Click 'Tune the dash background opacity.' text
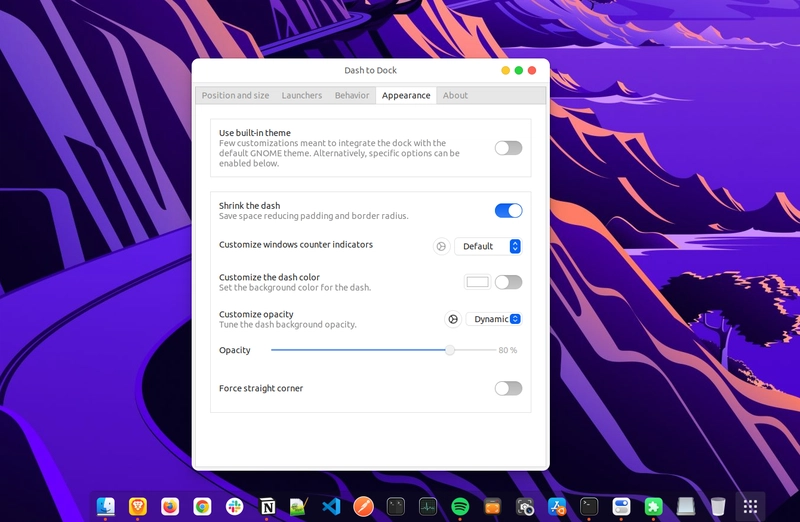 coord(288,325)
